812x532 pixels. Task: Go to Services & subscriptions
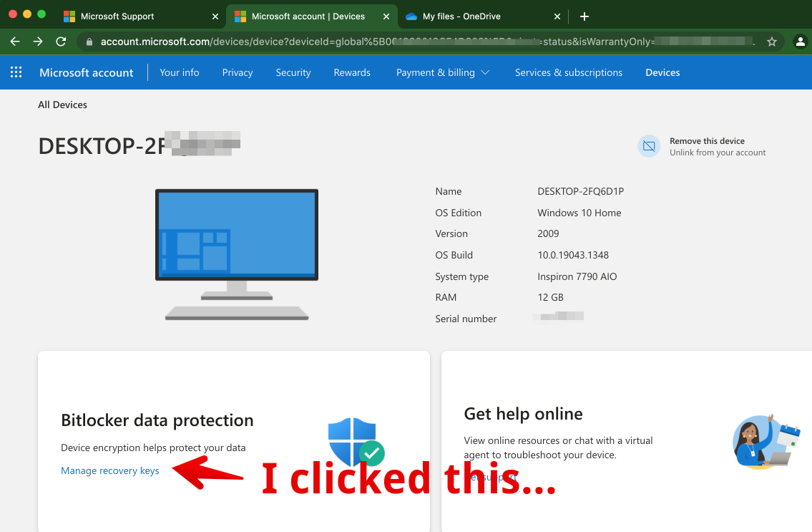568,72
